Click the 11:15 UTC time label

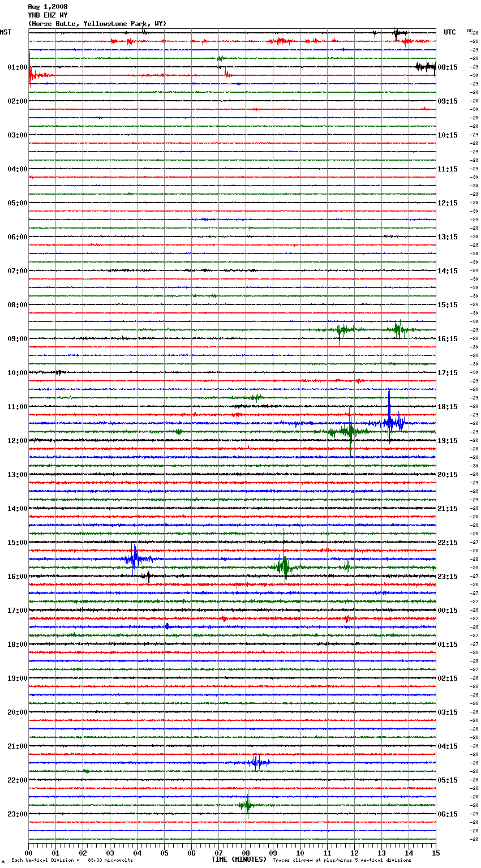click(x=448, y=169)
